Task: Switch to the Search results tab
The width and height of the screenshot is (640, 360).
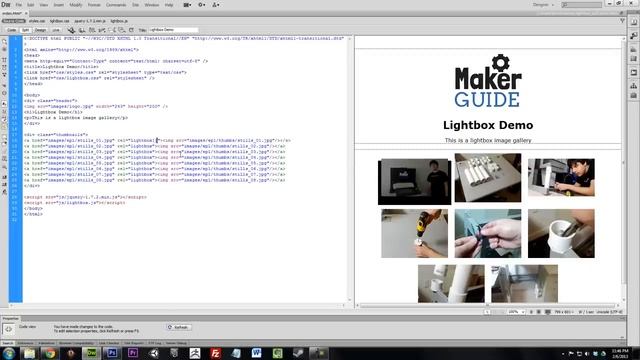Action: (8, 343)
